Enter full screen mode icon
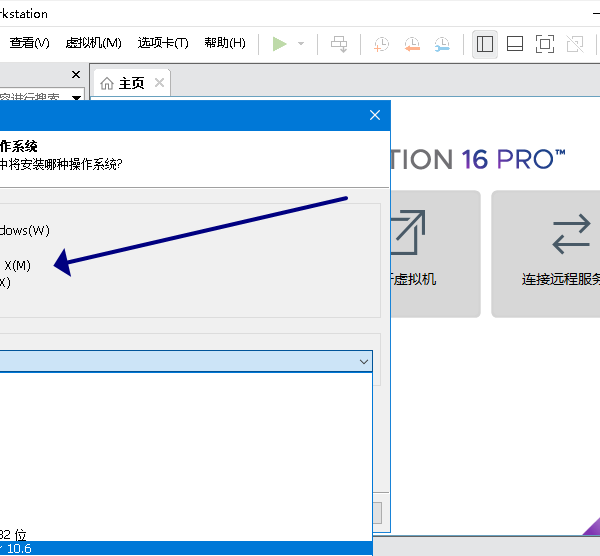Screen dimensions: 600x556 coord(545,43)
